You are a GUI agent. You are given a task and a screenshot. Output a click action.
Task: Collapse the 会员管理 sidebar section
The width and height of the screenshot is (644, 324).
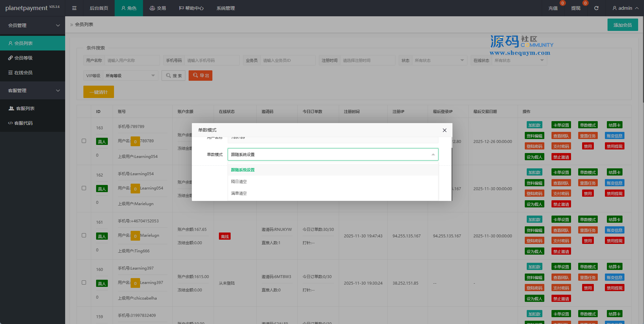click(x=33, y=25)
